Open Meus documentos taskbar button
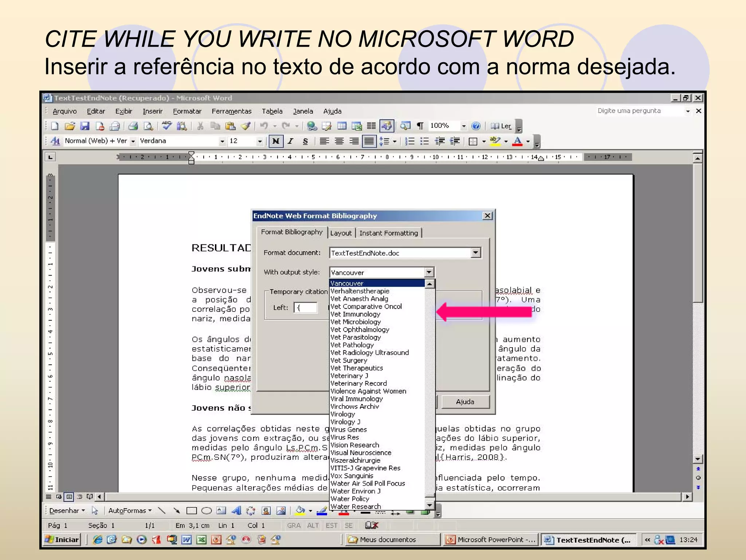Image resolution: width=746 pixels, height=560 pixels. (x=393, y=540)
